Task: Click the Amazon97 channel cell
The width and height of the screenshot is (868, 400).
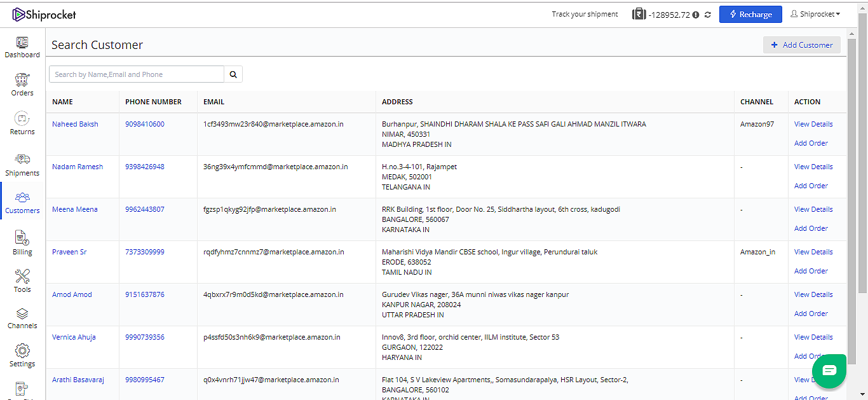Action: 757,124
